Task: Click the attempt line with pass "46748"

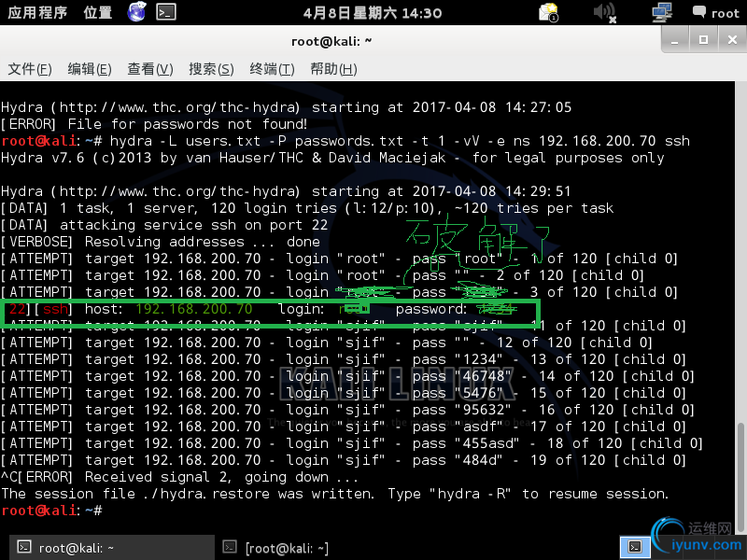Action: point(347,376)
